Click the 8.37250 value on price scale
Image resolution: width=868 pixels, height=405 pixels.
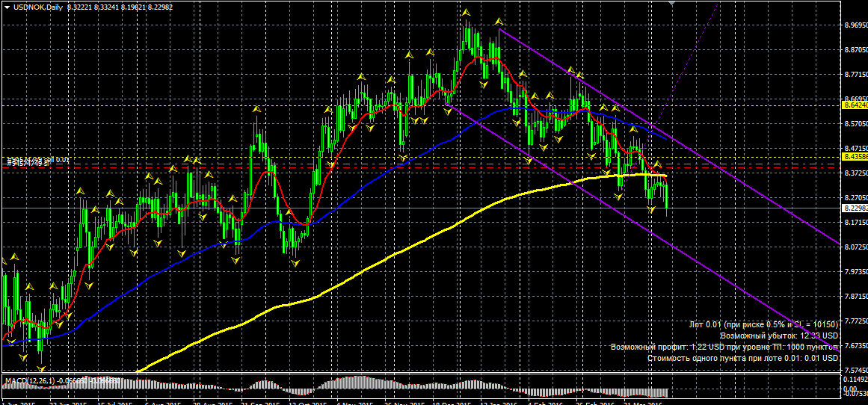click(856, 173)
